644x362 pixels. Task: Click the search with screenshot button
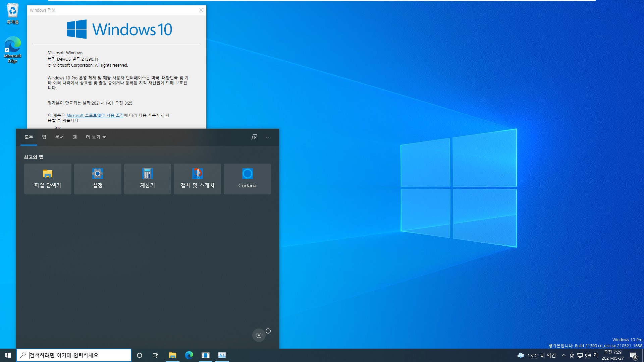(x=259, y=335)
